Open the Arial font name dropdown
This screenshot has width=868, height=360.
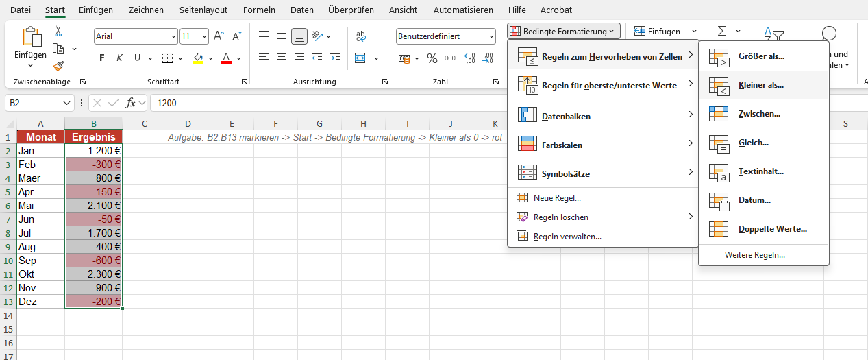point(172,36)
